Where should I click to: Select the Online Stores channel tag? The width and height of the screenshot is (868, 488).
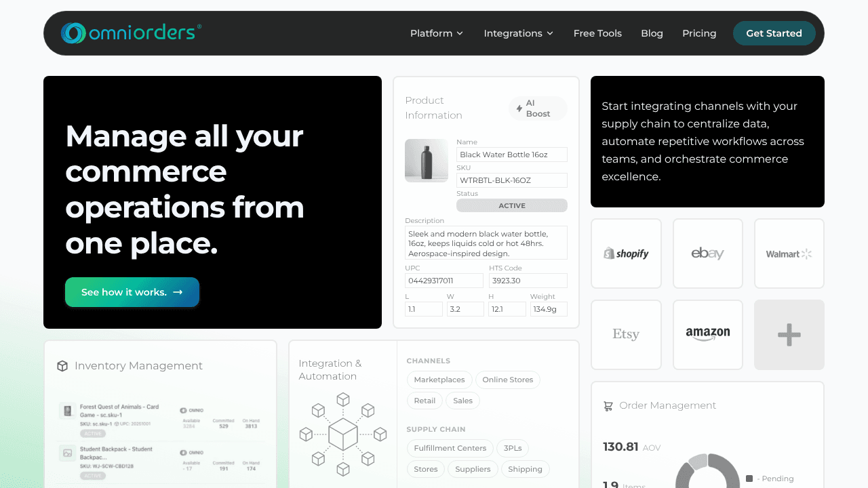(x=508, y=380)
